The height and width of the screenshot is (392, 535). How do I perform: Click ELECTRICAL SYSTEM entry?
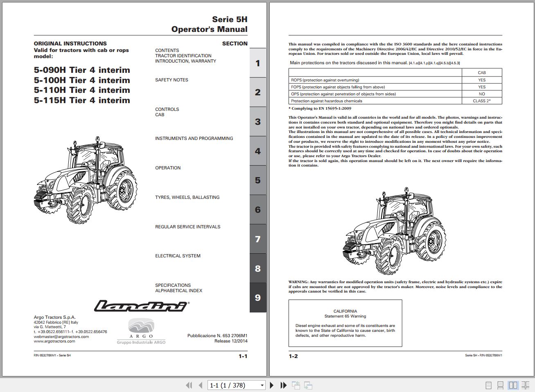(178, 256)
